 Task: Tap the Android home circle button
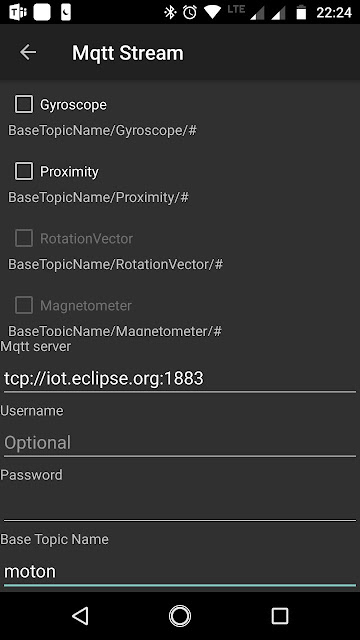pyautogui.click(x=180, y=616)
